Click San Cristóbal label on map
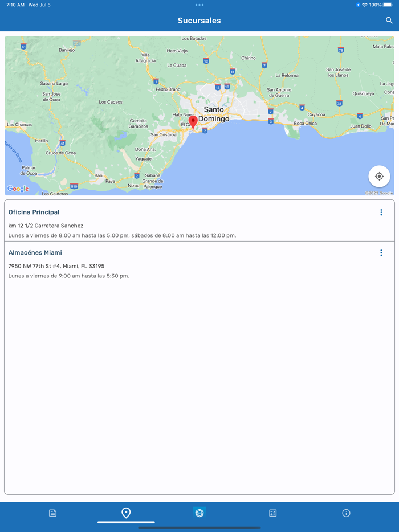This screenshot has width=399, height=532. click(x=164, y=134)
